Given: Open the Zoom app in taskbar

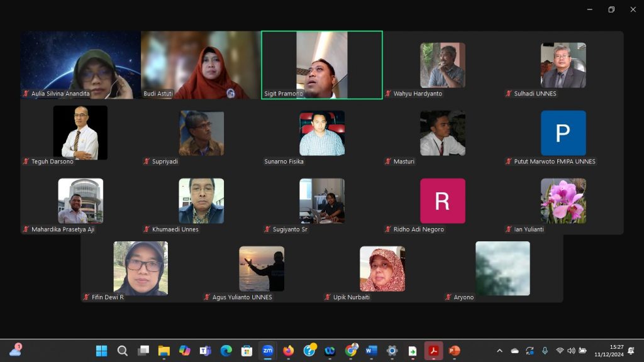Looking at the screenshot, I should click(267, 351).
